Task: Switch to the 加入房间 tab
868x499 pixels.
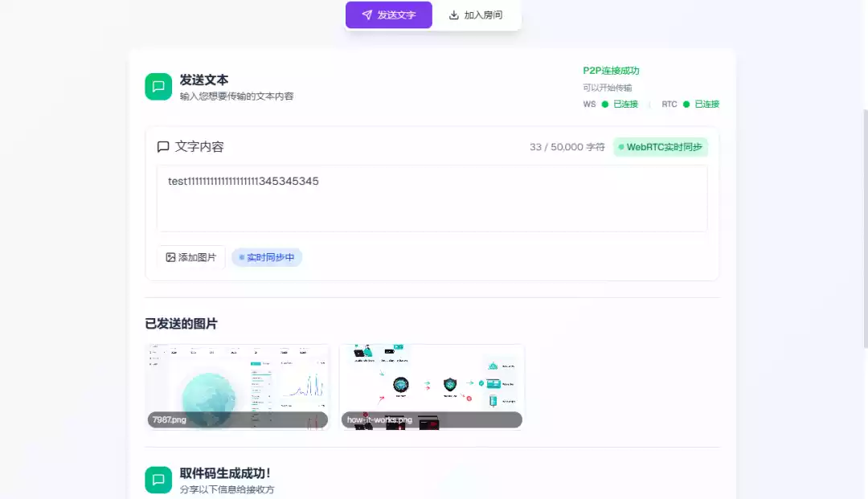Action: pos(476,15)
